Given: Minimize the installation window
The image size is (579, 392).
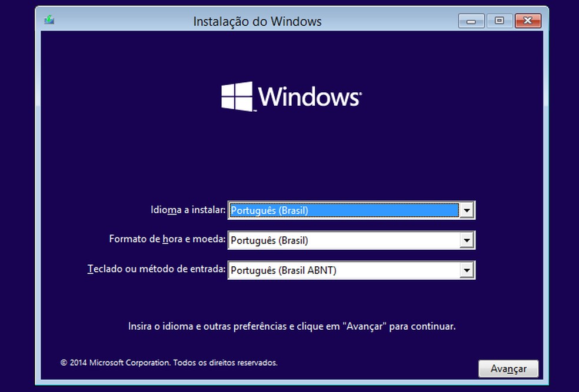Looking at the screenshot, I should pos(471,20).
